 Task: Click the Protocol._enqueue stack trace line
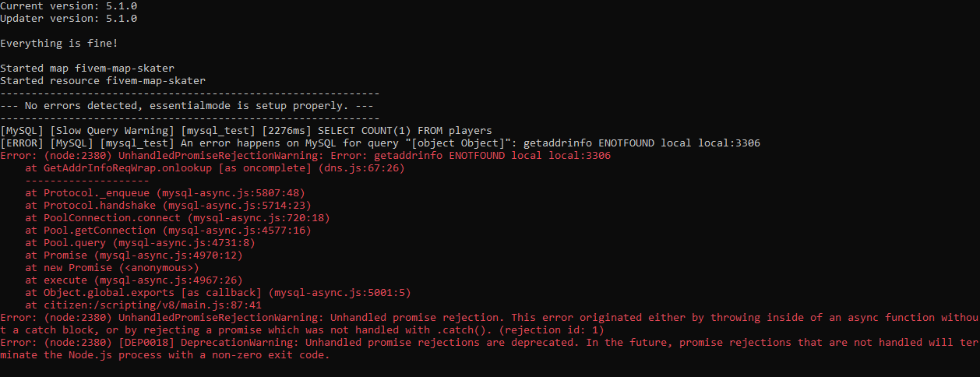point(164,193)
